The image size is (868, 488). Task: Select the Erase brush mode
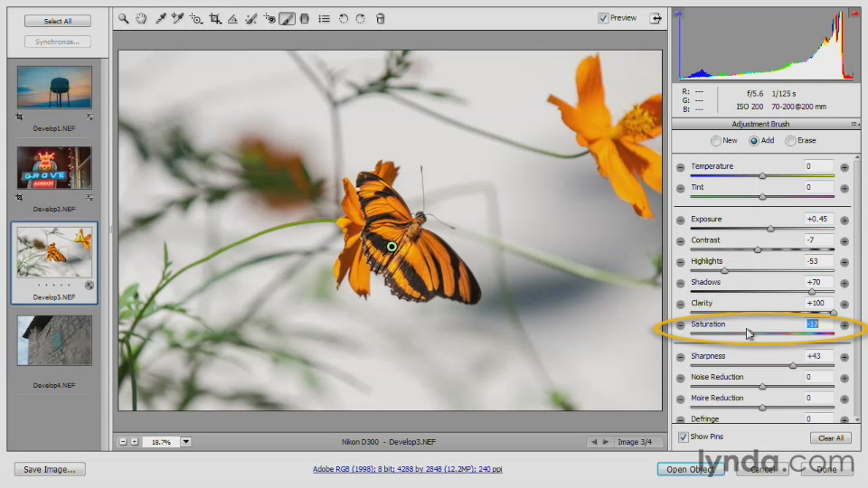coord(791,141)
